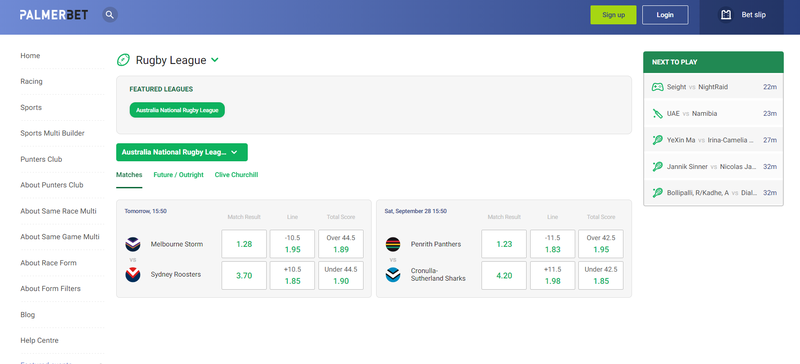Open Sports Multi Builder in the sidebar

click(x=53, y=133)
